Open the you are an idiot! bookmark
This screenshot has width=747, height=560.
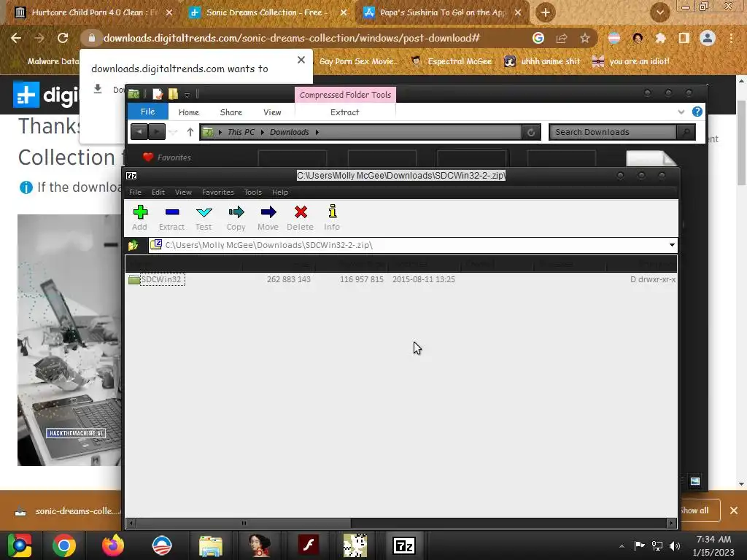point(630,61)
